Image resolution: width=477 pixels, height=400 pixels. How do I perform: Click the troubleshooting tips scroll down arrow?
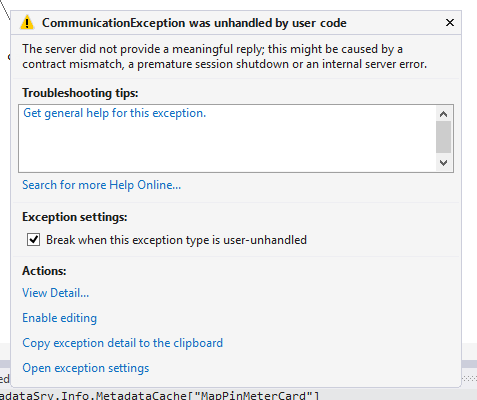click(x=443, y=163)
